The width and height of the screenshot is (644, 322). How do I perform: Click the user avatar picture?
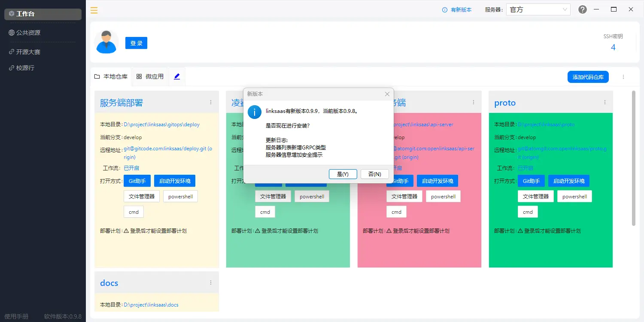pos(106,42)
